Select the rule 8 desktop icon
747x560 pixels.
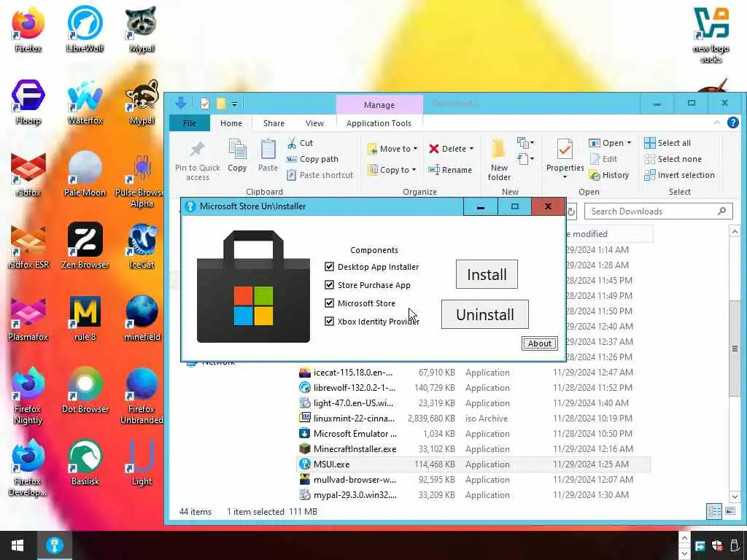(85, 318)
